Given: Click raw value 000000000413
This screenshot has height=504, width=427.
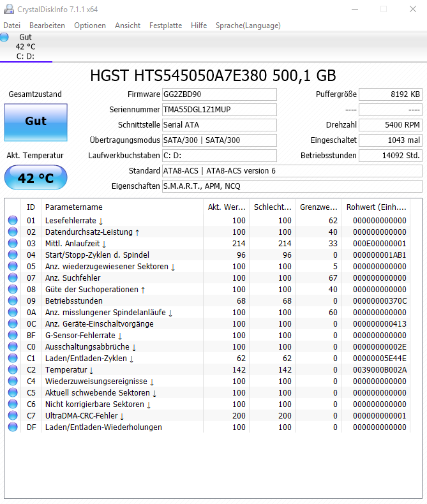Looking at the screenshot, I should point(380,324).
